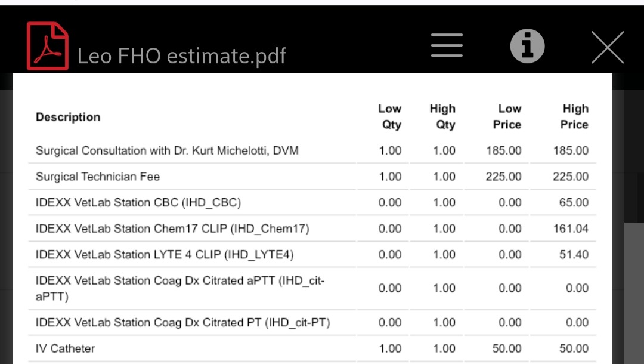Show file info with the info icon
The height and width of the screenshot is (364, 644).
click(x=527, y=46)
